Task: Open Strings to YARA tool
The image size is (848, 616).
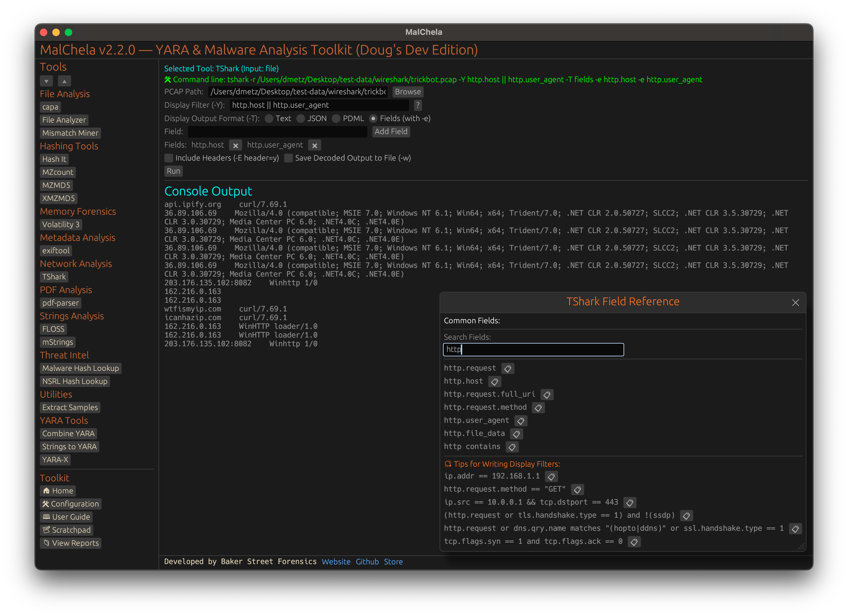Action: coord(69,447)
